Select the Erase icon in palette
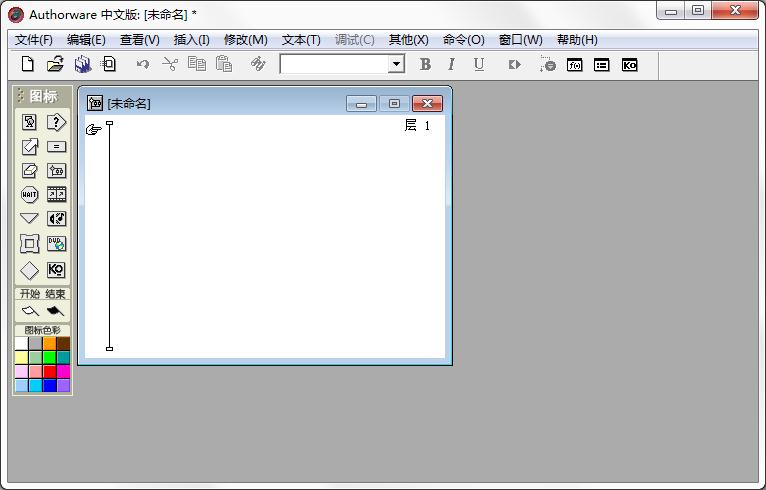 (29, 170)
